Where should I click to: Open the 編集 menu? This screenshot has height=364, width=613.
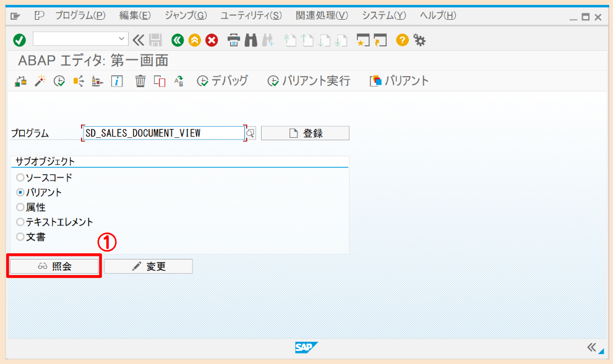[x=135, y=15]
